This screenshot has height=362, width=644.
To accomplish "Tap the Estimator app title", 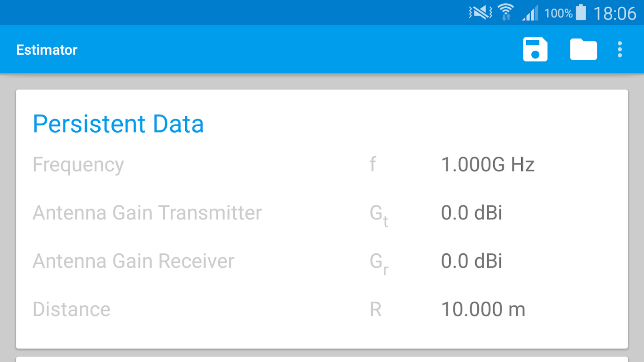I will (x=47, y=50).
